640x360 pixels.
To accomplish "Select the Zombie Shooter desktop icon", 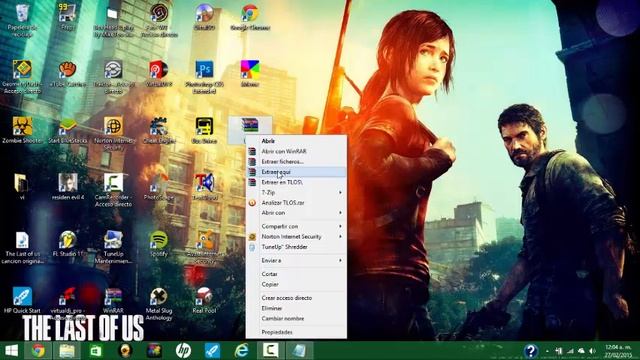I will [22, 130].
